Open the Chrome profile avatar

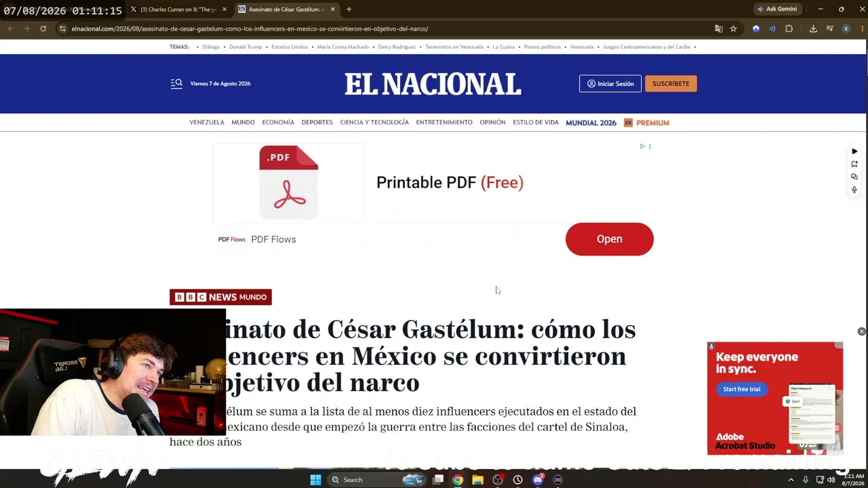pos(846,28)
